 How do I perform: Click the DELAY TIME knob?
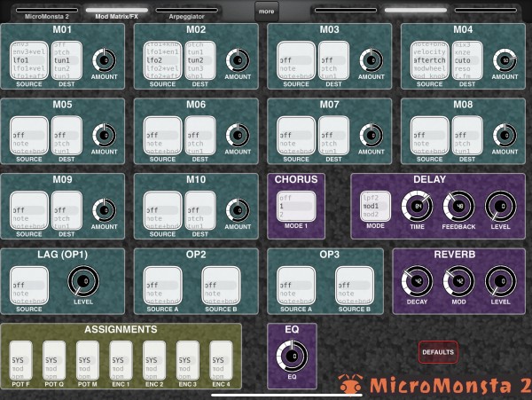tap(418, 207)
